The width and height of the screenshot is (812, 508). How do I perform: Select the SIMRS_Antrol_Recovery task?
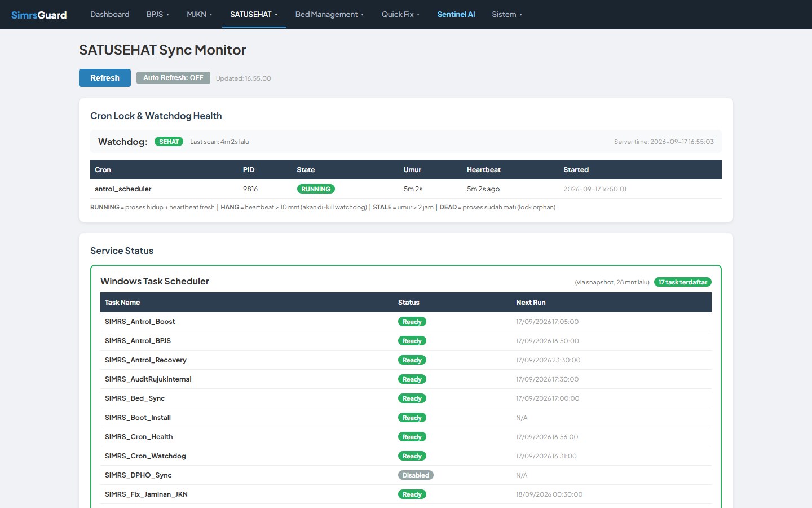(x=145, y=360)
